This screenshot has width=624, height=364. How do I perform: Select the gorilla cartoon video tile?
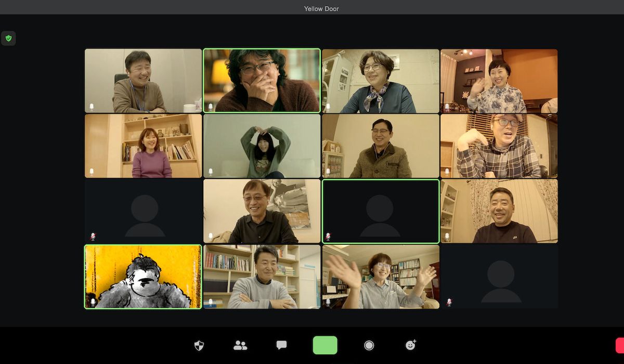coord(143,277)
